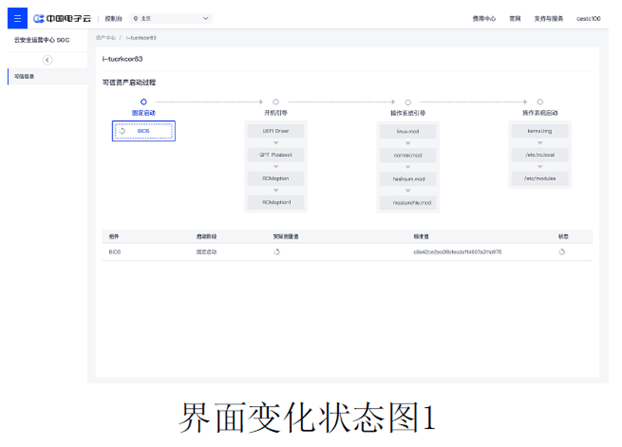622x447 pixels.
Task: Select the 固定启动 stage circle
Action: tap(144, 102)
